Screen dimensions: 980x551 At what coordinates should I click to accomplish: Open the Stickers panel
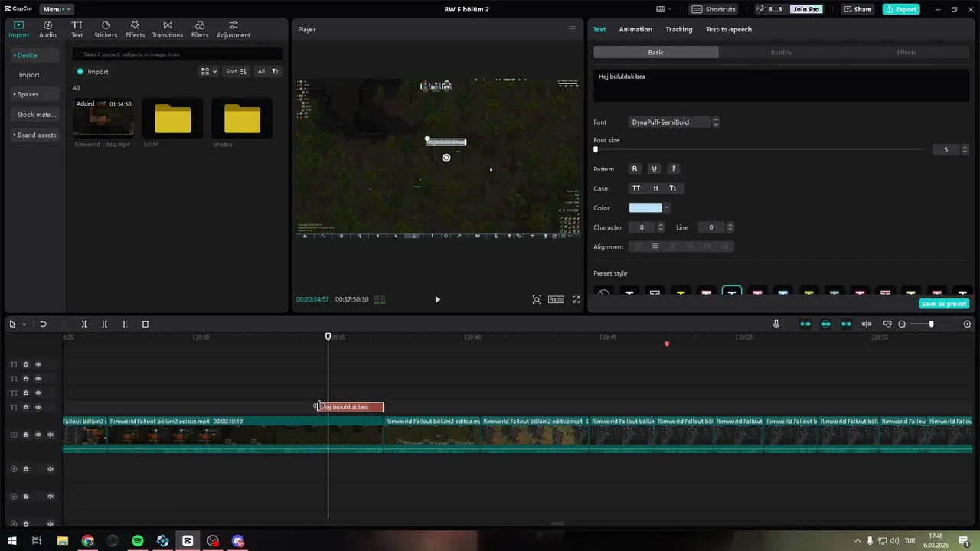click(x=106, y=30)
